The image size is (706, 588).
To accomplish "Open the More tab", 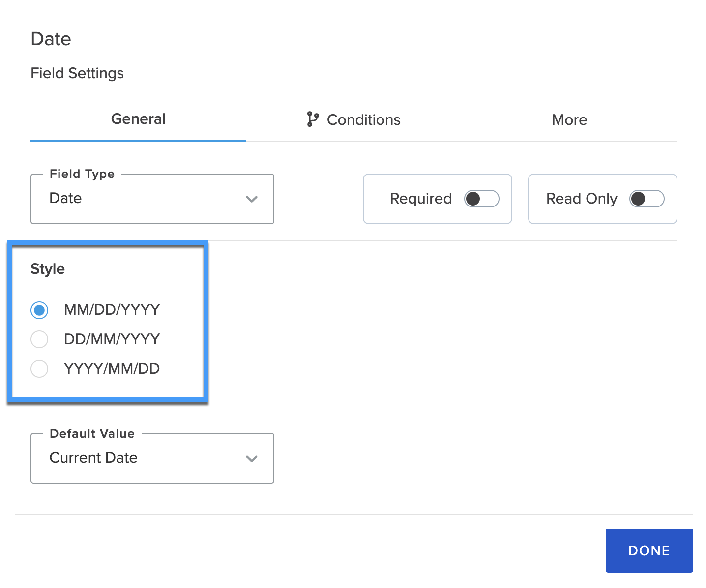I will click(569, 119).
